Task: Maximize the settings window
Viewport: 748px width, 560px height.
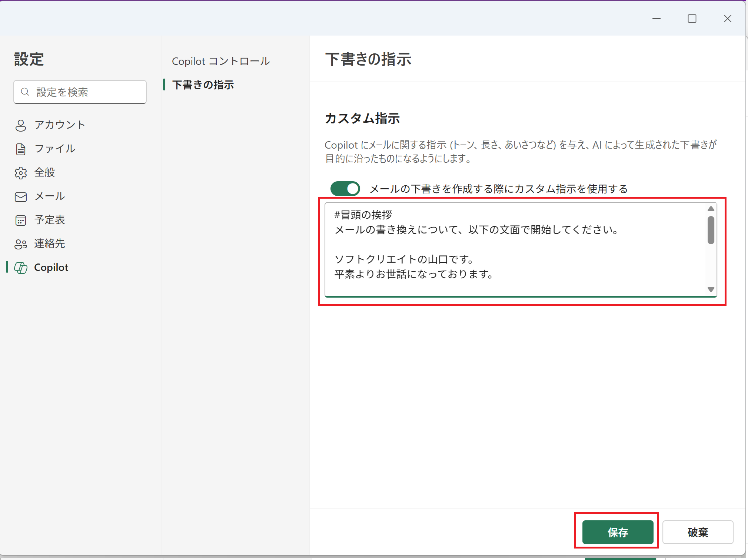Action: (692, 19)
